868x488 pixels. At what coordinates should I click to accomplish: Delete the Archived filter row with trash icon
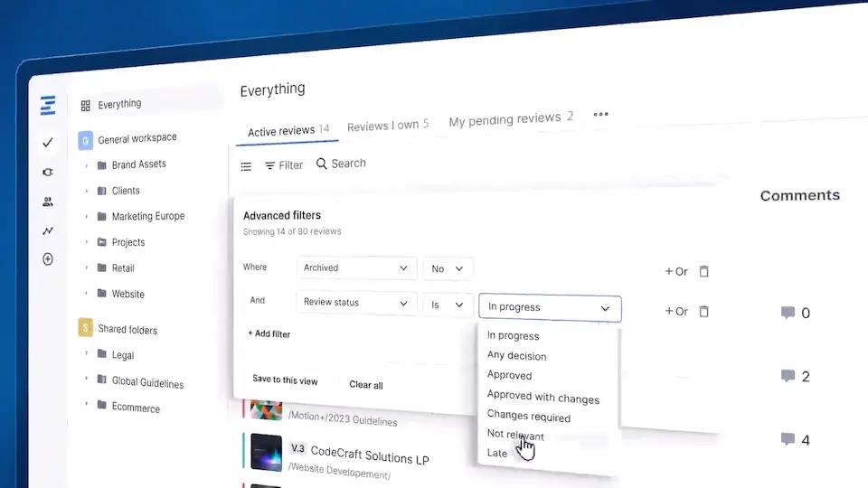tap(703, 271)
